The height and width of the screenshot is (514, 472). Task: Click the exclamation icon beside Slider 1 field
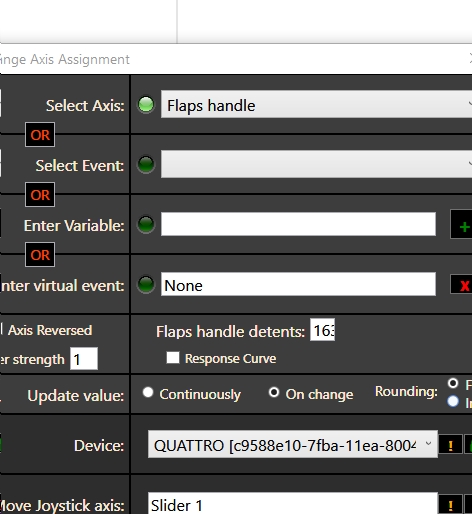(450, 505)
